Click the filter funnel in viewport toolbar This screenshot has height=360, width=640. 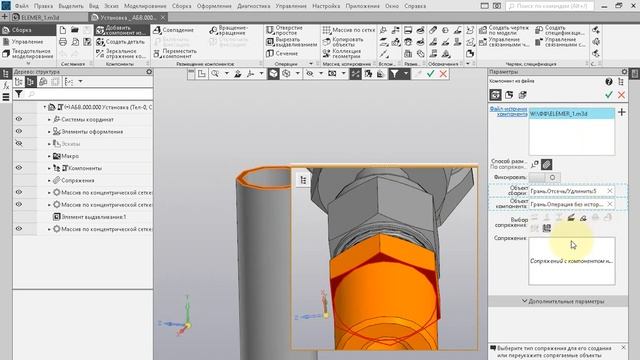click(394, 74)
